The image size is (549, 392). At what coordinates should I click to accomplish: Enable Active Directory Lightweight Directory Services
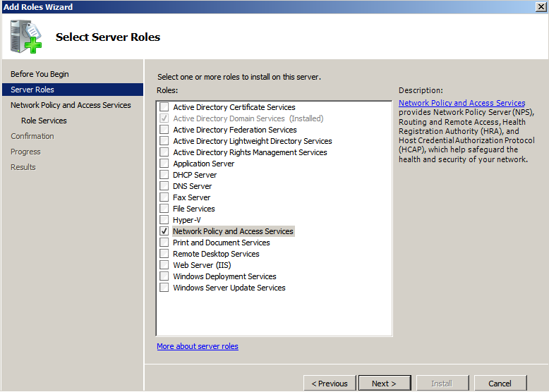point(164,141)
